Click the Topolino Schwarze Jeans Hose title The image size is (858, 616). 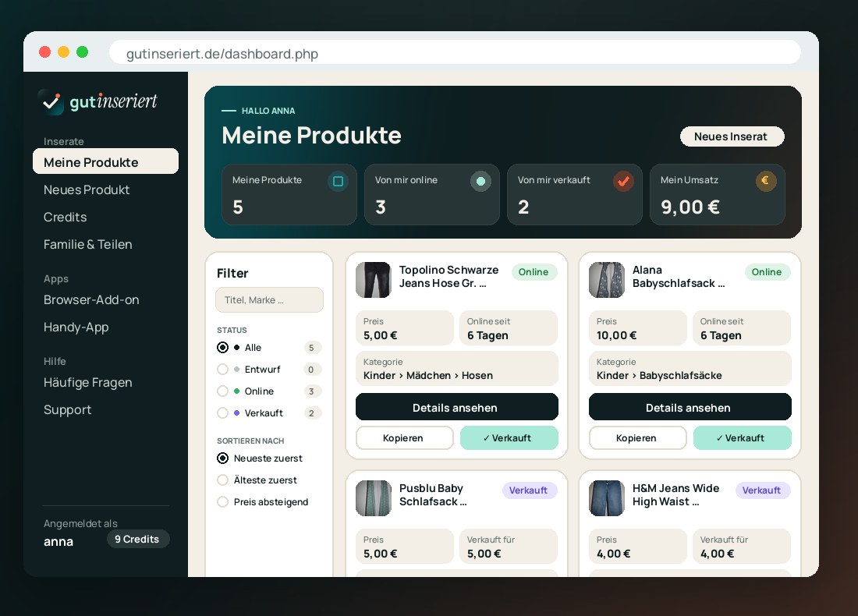pyautogui.click(x=448, y=276)
